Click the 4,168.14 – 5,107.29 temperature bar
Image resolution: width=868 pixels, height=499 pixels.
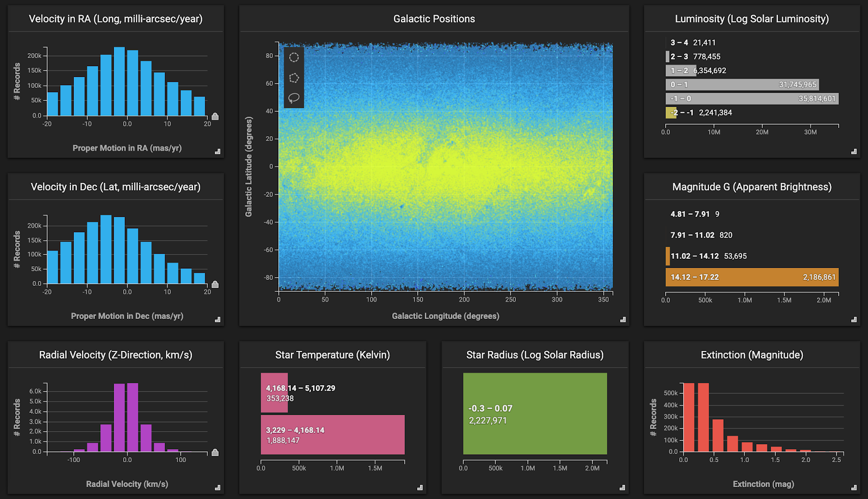(275, 393)
